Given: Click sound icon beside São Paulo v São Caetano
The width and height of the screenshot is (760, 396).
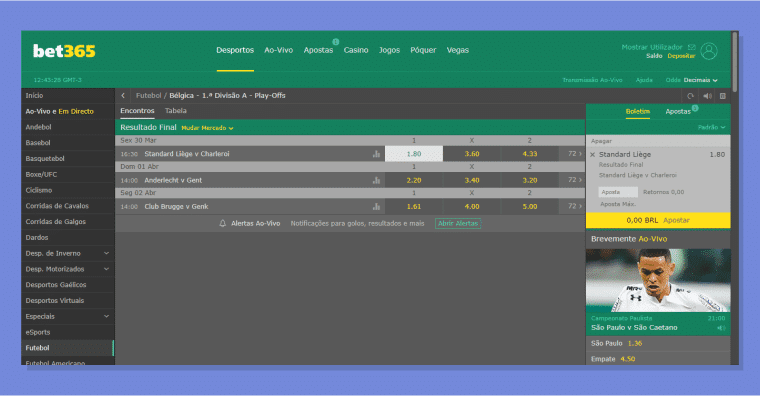Looking at the screenshot, I should 721,328.
